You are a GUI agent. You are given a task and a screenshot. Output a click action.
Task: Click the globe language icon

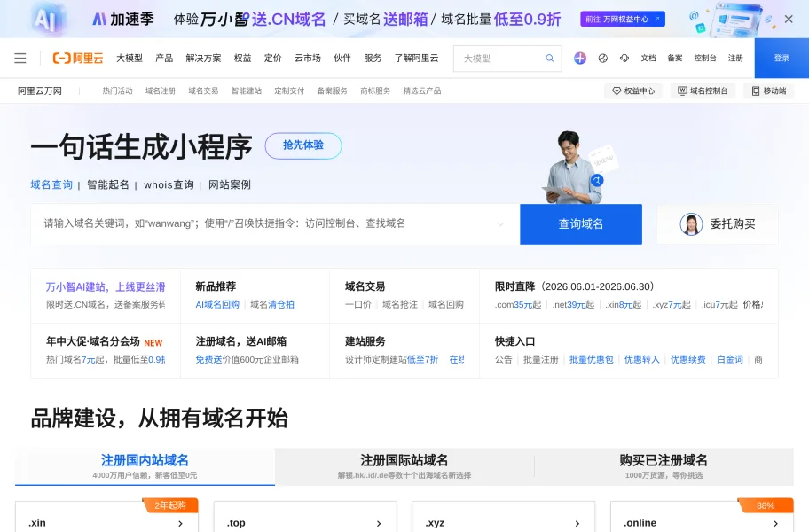(602, 59)
